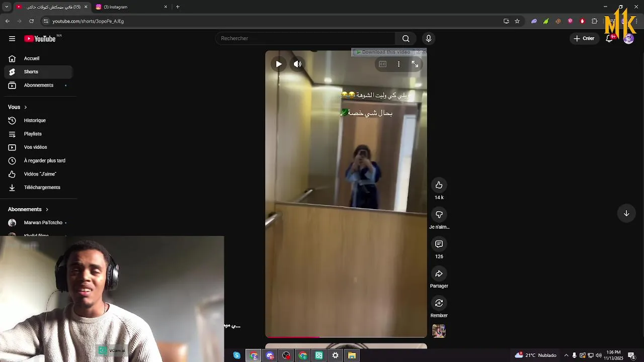Expand the Abonnements heading chevron
Image resolution: width=644 pixels, height=362 pixels.
tap(47, 209)
